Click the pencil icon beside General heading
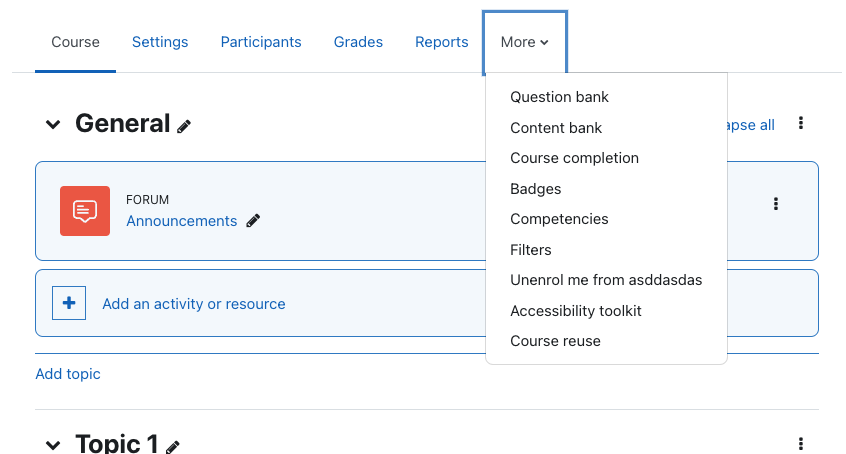 coord(184,127)
